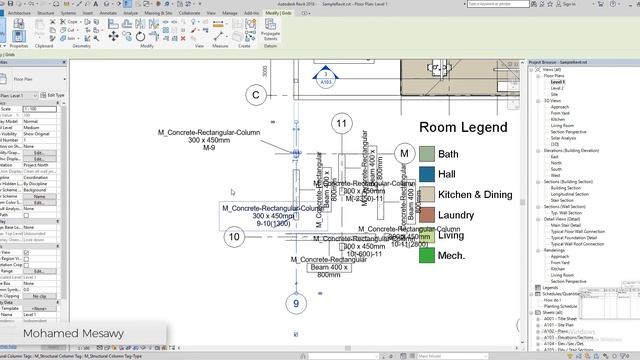
Task: Click Edit for Visibility/Graphics Overrides row
Action: coord(39,153)
